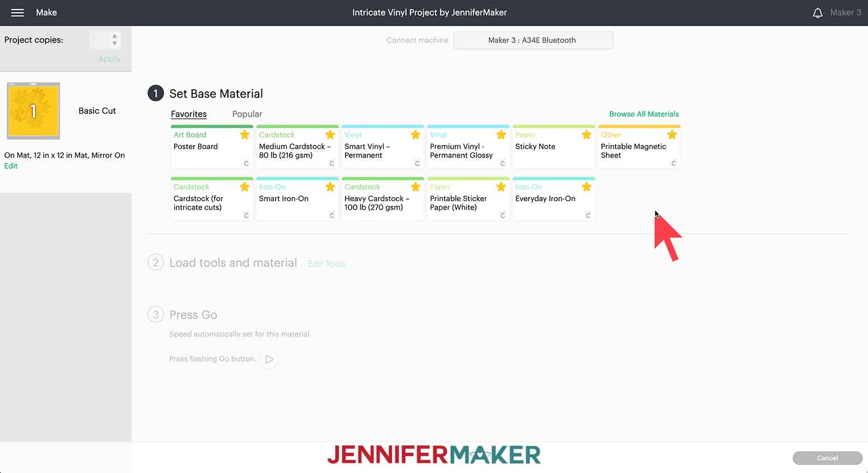Choose Heavy Cardstock 100 lb material
Viewport: 868px width, 473px height.
click(x=382, y=199)
